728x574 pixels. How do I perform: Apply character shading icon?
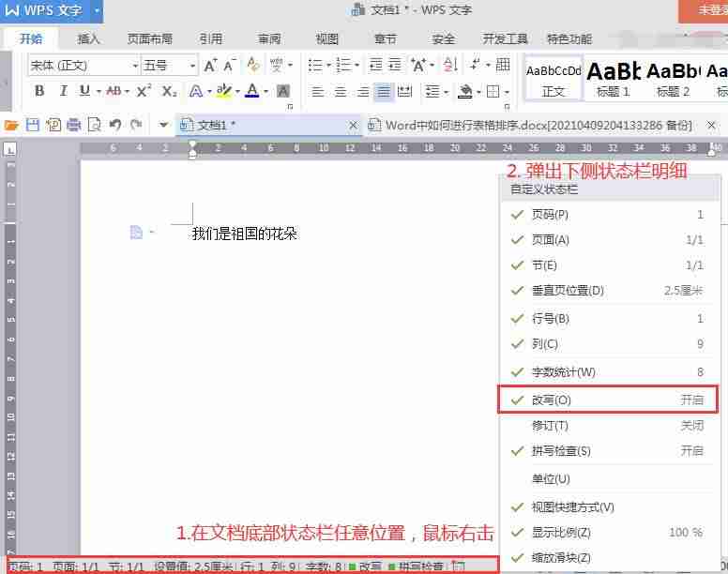tap(282, 91)
